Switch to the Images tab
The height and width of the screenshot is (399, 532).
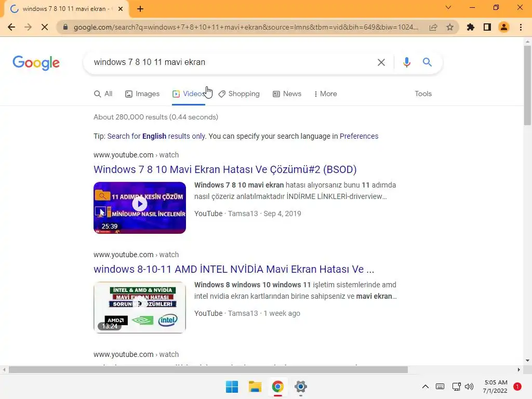point(142,94)
